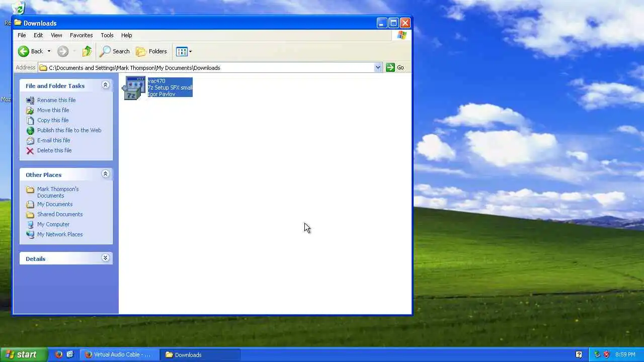Expand the Details panel
This screenshot has height=362, width=644.
coord(105,258)
